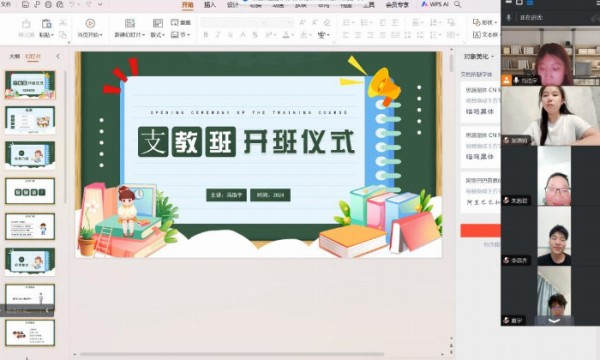Screen dimensions: 600x360
Task: Toggle Align Left paragraph alignment
Action: [x=346, y=35]
